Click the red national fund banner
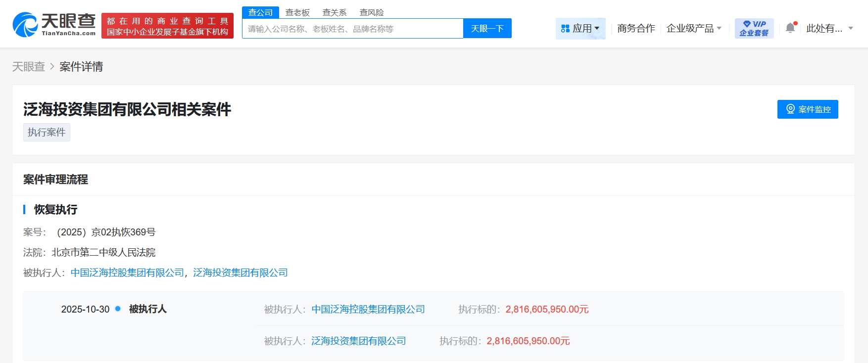Image resolution: width=868 pixels, height=363 pixels. (167, 26)
